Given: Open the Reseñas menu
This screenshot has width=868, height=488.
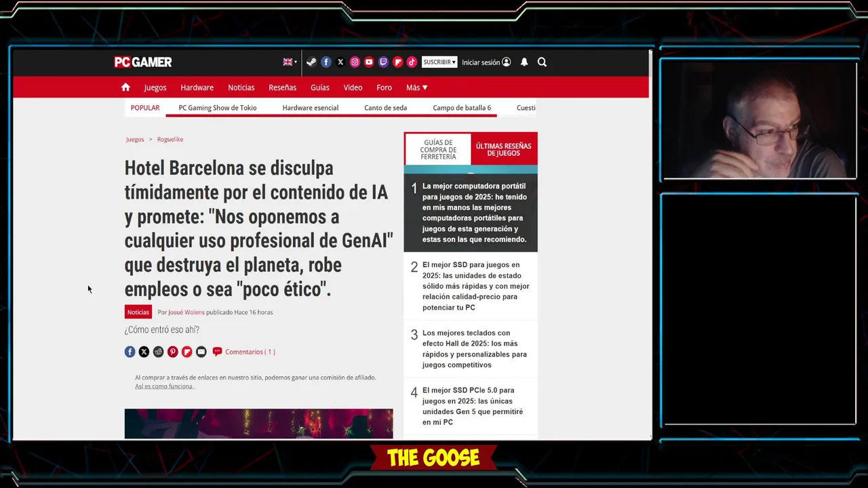Looking at the screenshot, I should point(282,87).
